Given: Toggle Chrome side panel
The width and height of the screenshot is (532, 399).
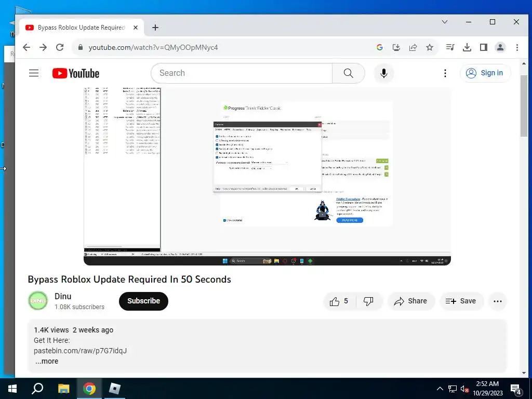Looking at the screenshot, I should pos(484,47).
